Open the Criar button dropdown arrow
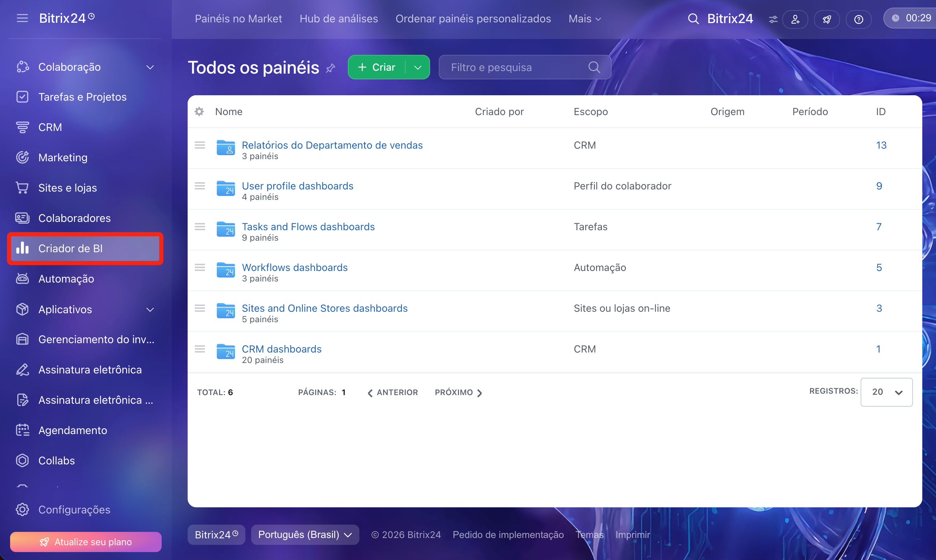Image resolution: width=936 pixels, height=560 pixels. (x=417, y=67)
